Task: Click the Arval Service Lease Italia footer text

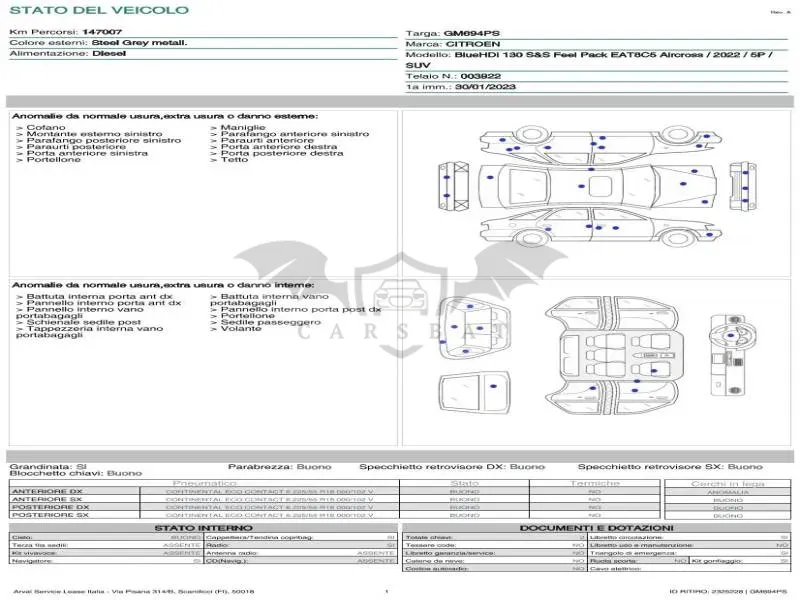Action: point(133,592)
